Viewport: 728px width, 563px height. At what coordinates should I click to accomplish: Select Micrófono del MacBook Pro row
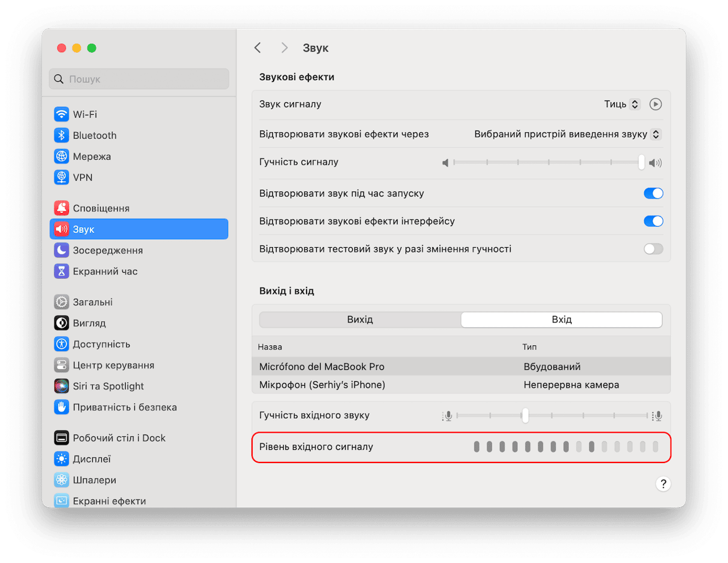click(x=461, y=367)
